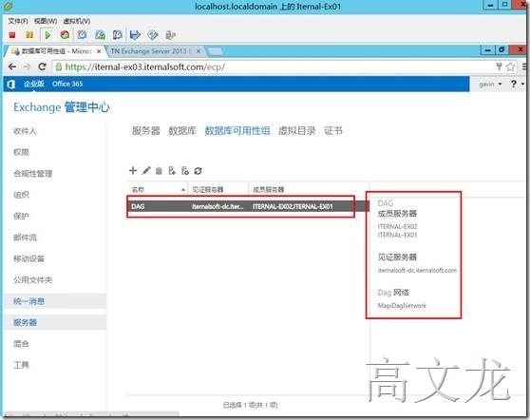Close the TN Exchange Server tab
Image resolution: width=530 pixels, height=420 pixels.
199,51
